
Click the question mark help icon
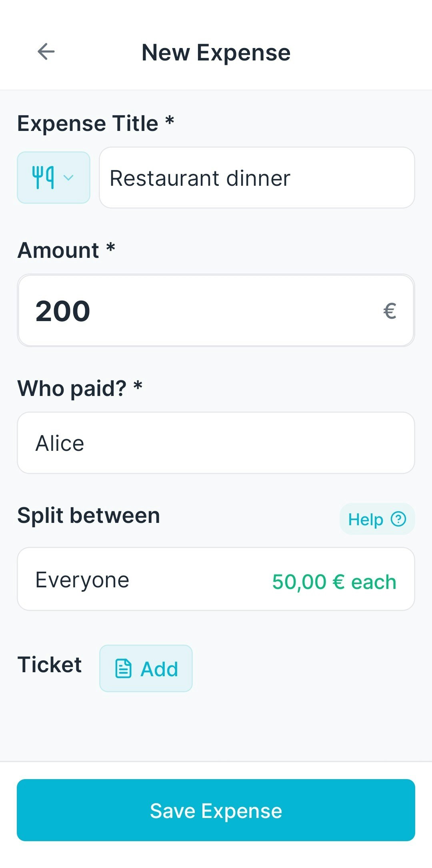point(398,519)
